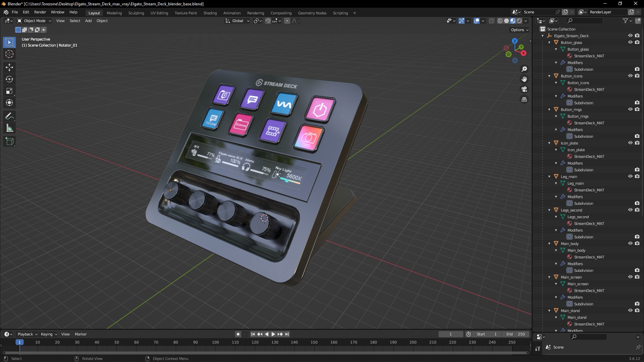The image size is (644, 362).
Task: Click the Use Preview Range clock icon
Action: coord(469,334)
